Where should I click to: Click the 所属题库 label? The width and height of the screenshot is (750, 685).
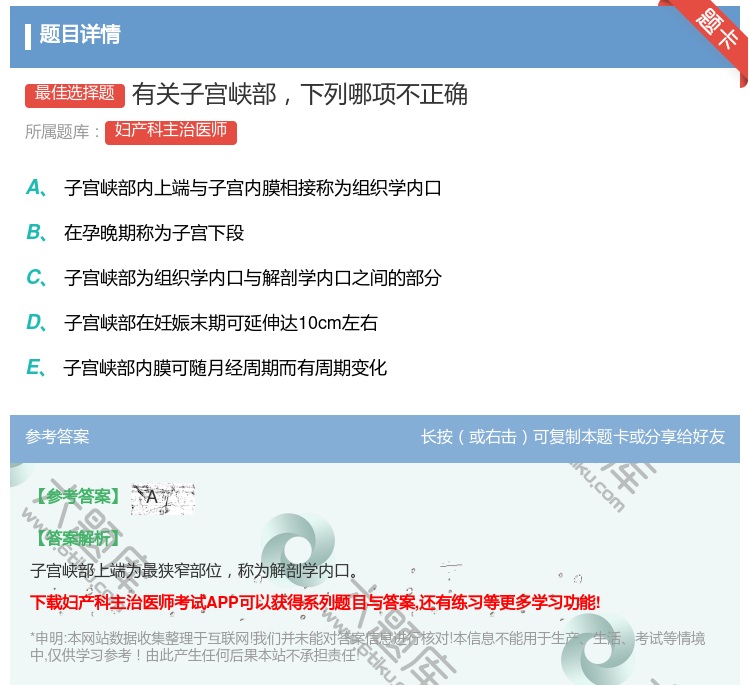pos(62,132)
